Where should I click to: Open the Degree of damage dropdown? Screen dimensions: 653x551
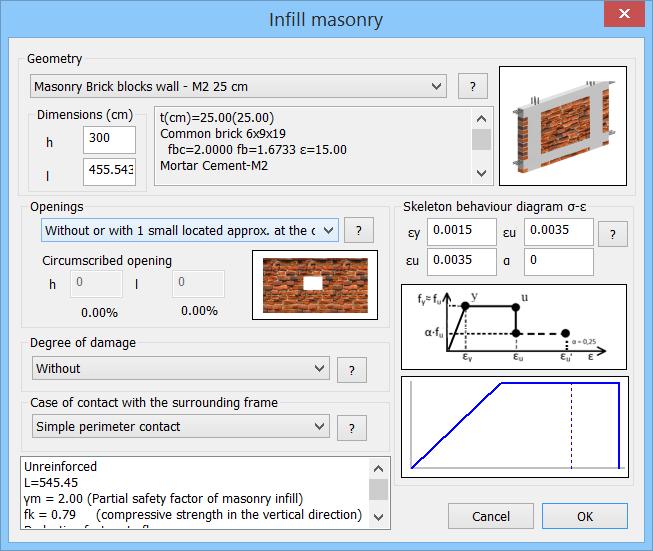[180, 368]
